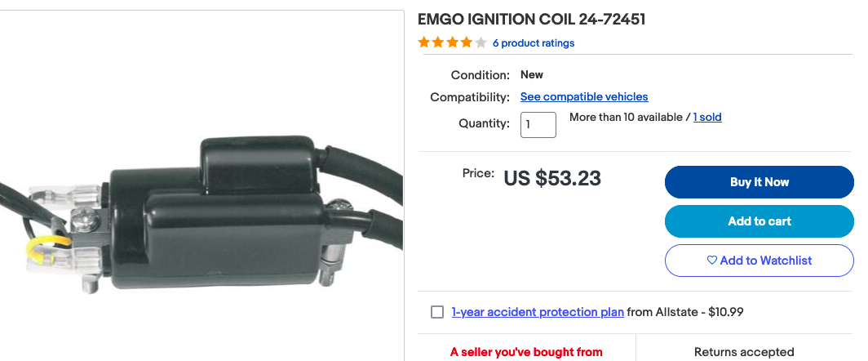868x361 pixels.
Task: Click the "New" condition value
Action: tap(533, 74)
